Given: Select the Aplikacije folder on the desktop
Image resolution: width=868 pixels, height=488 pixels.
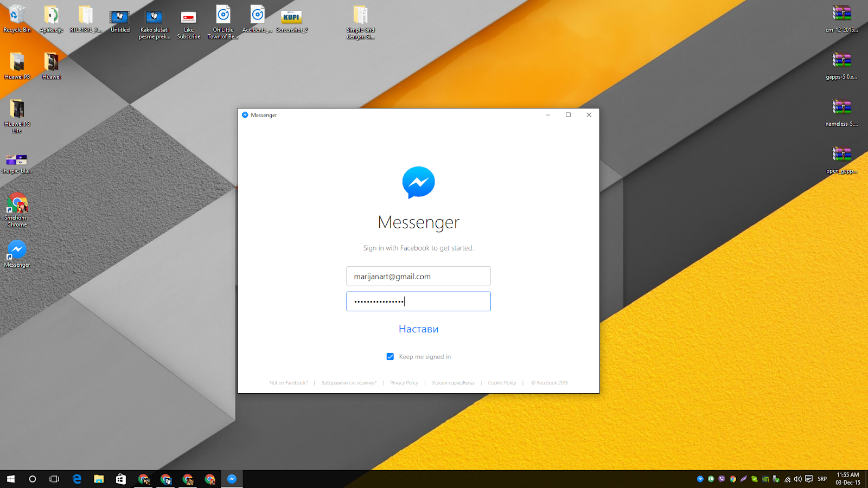Looking at the screenshot, I should point(51,20).
